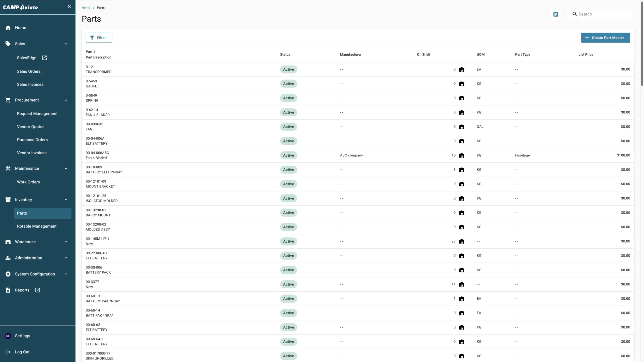The height and width of the screenshot is (362, 644).
Task: Open external link icon next to SalesEdge
Action: (x=44, y=58)
